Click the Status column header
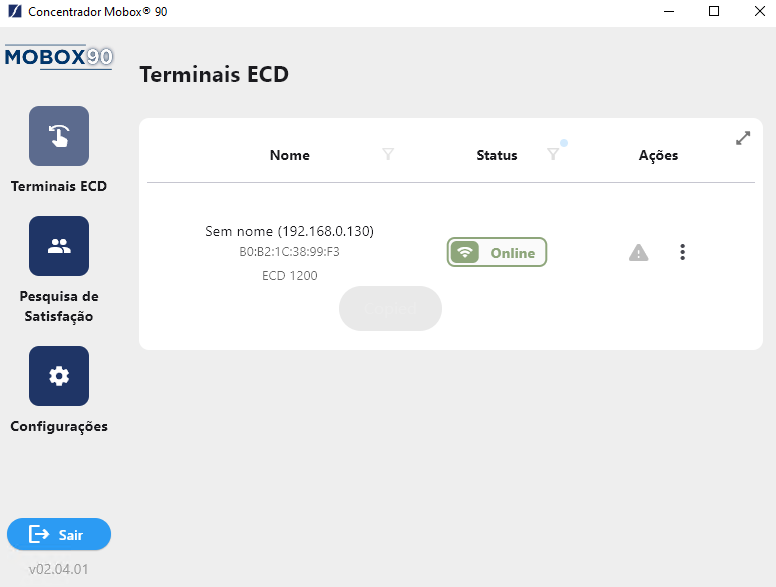The image size is (776, 587). point(497,155)
